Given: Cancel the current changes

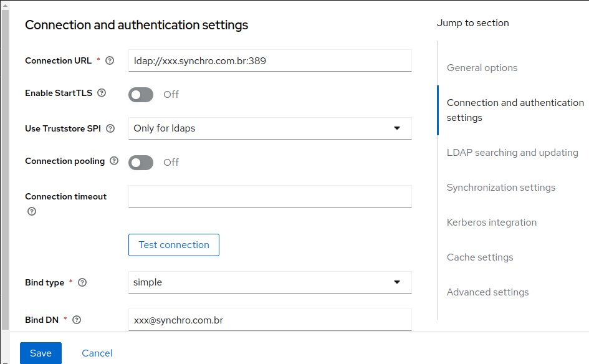Looking at the screenshot, I should (x=97, y=353).
